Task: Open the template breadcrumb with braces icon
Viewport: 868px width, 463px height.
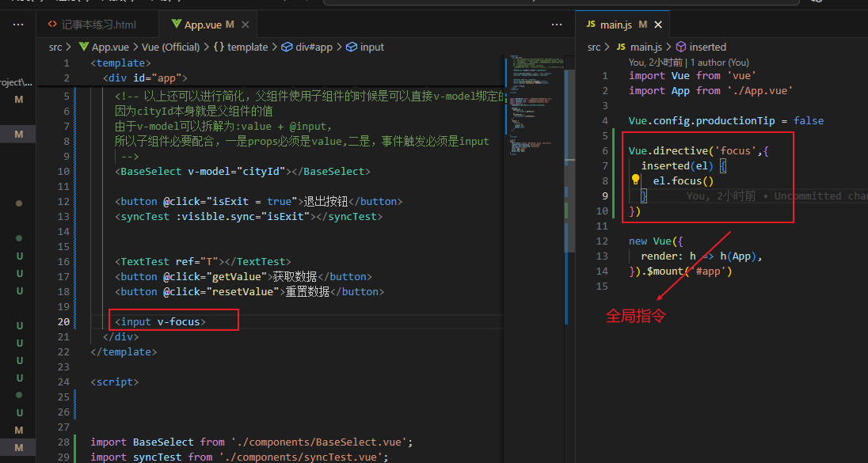Action: tap(240, 47)
